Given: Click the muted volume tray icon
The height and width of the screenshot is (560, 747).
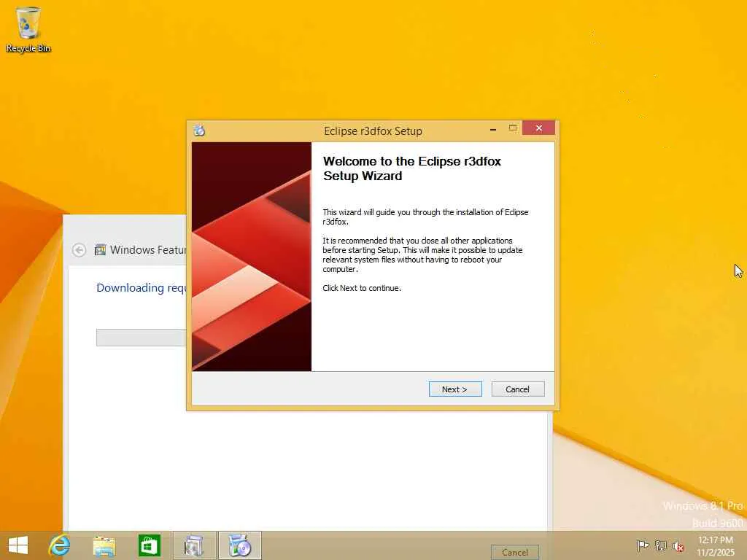Looking at the screenshot, I should point(678,546).
